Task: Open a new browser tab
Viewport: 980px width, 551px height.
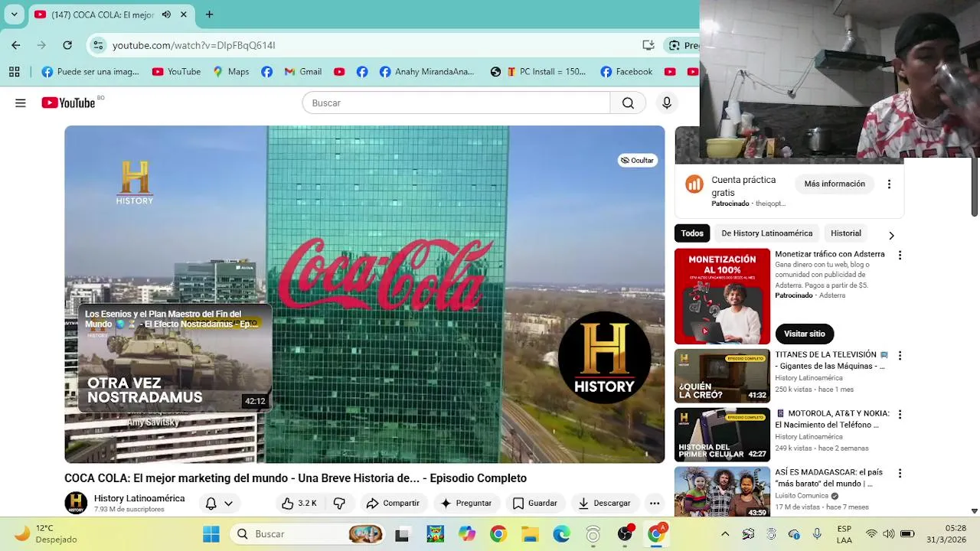Action: 209,15
